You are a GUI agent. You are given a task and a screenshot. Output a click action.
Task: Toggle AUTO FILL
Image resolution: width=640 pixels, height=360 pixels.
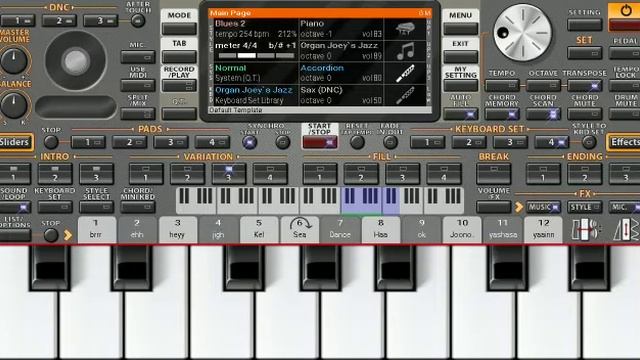pyautogui.click(x=461, y=114)
